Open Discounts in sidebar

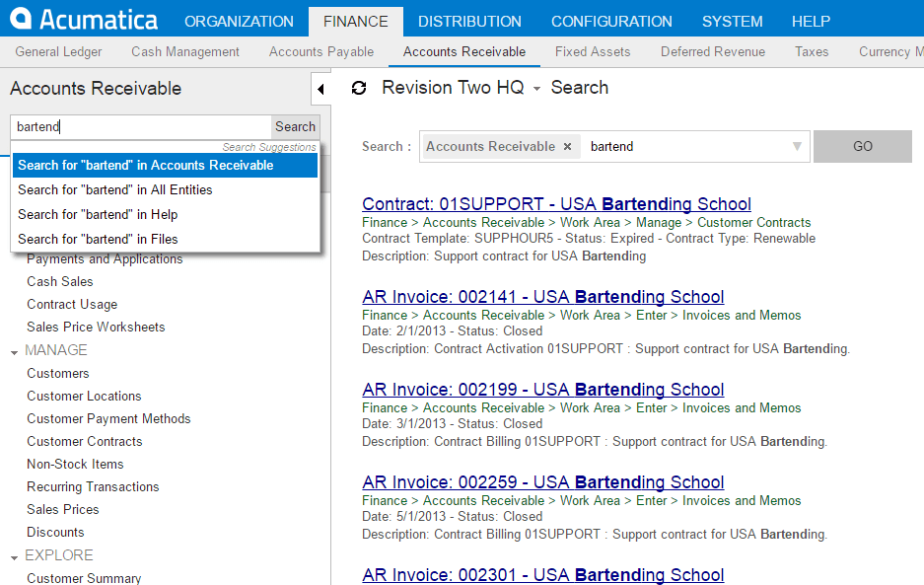point(55,532)
